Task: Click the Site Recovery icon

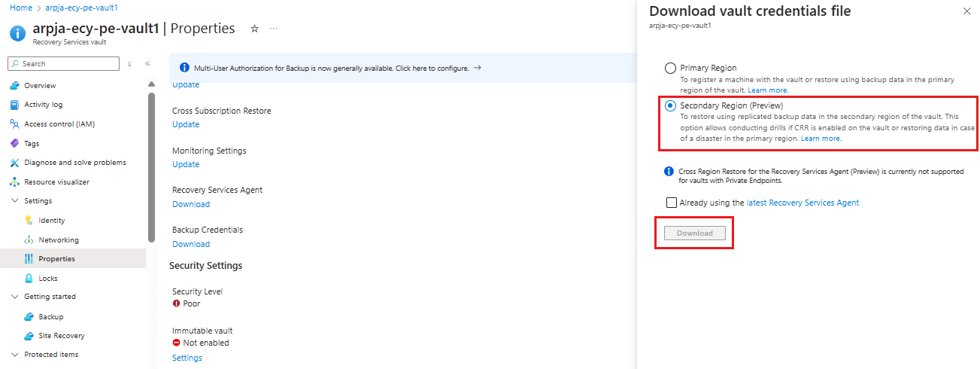Action: pyautogui.click(x=29, y=336)
